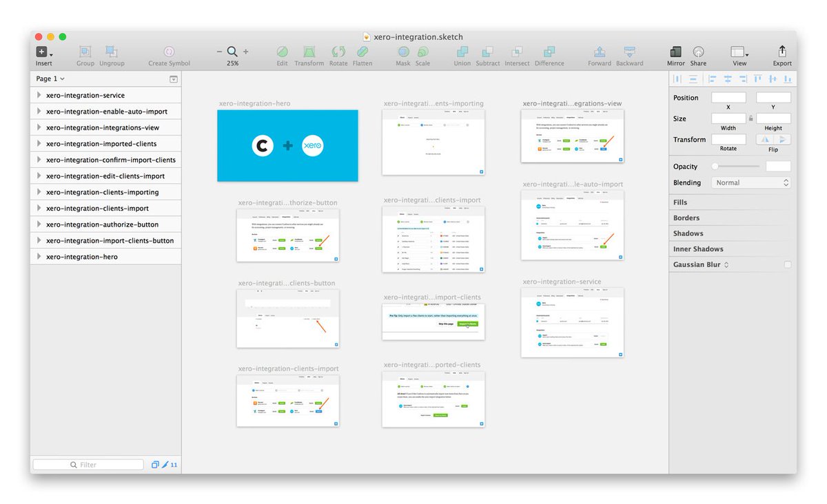The image size is (827, 504).
Task: Expand the xero-integration-integrations-view group
Action: (x=39, y=127)
